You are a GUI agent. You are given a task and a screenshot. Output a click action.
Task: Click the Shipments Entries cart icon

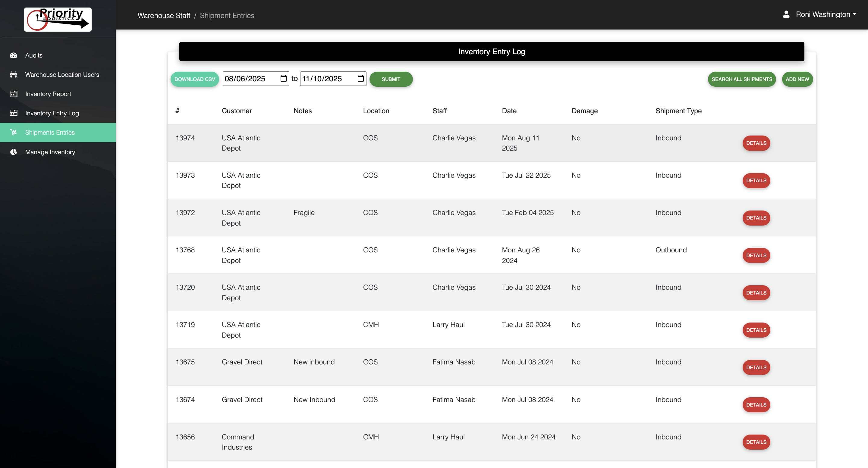pos(14,132)
